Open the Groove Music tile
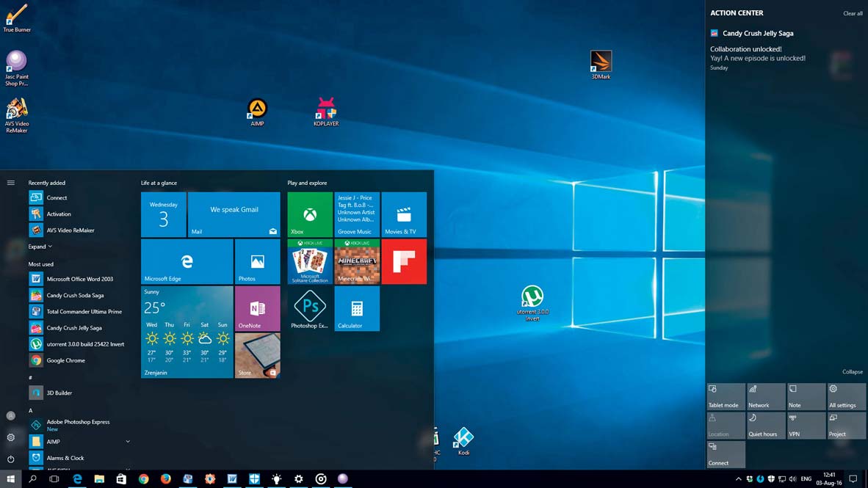The image size is (868, 488). (x=357, y=215)
